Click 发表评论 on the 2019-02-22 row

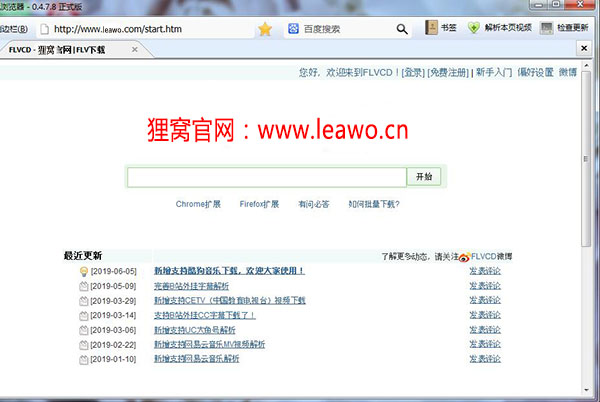485,344
